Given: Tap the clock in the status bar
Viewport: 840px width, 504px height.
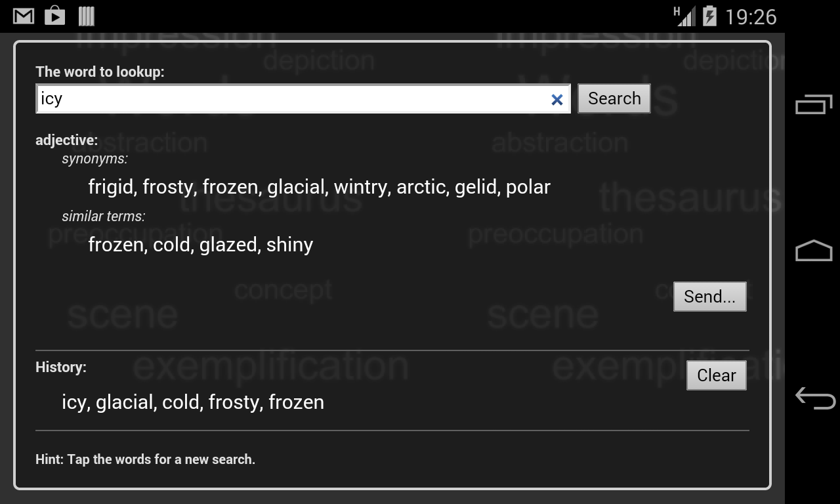Looking at the screenshot, I should [752, 16].
